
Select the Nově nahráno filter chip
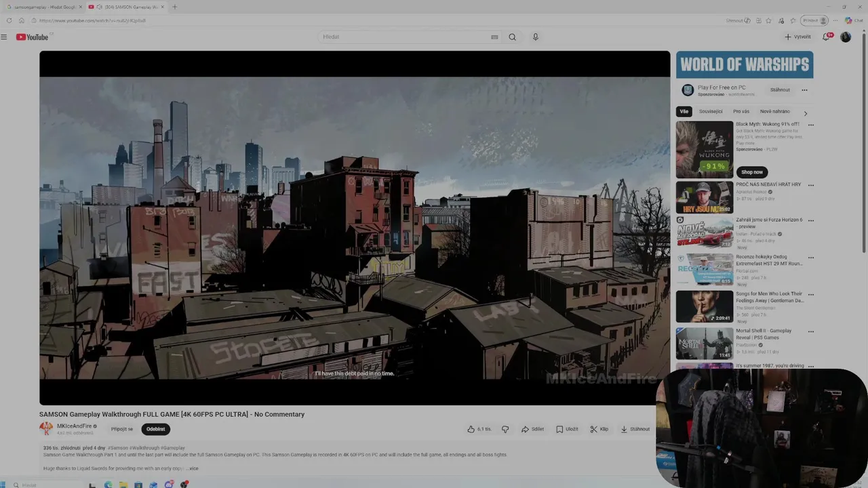(775, 111)
